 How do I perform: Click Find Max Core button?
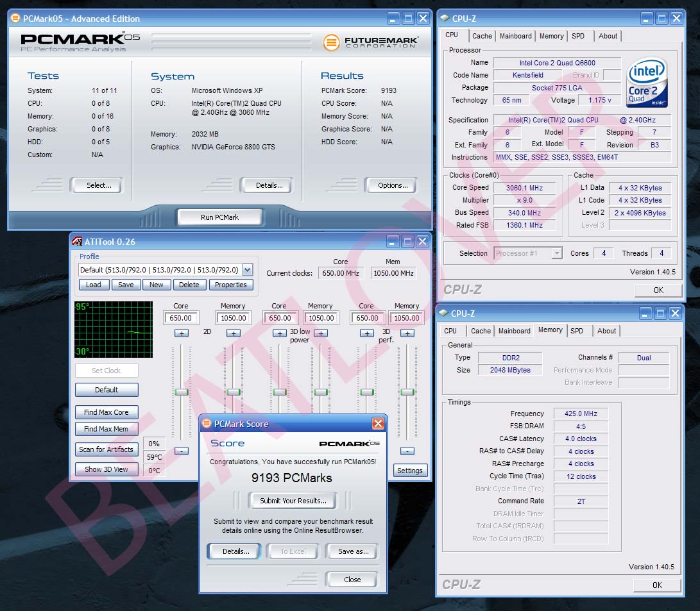[107, 412]
